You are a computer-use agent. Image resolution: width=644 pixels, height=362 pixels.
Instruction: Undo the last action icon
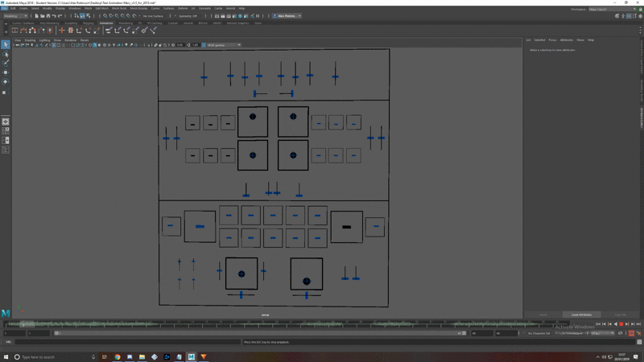tap(54, 16)
